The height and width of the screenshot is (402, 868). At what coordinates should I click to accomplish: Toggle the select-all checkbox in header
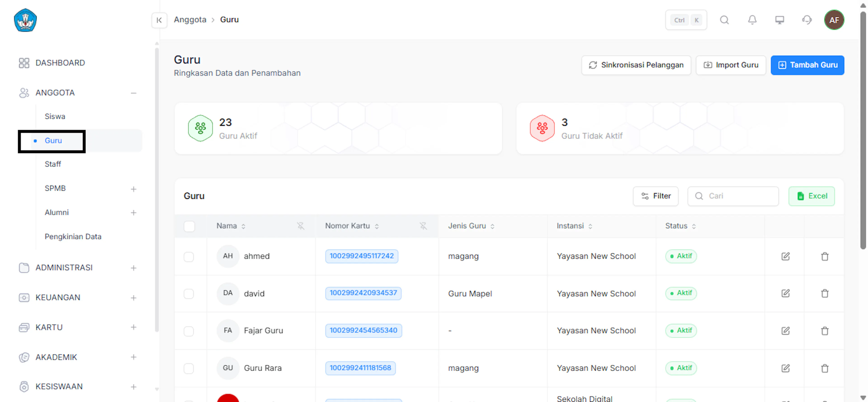[189, 226]
